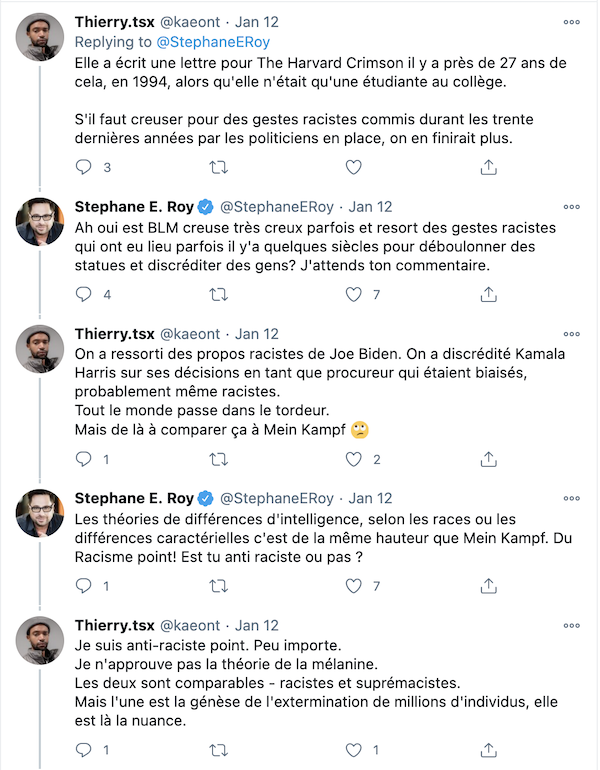Share the tweet about Kamala Harris
Image resolution: width=600 pixels, height=770 pixels.
click(489, 459)
